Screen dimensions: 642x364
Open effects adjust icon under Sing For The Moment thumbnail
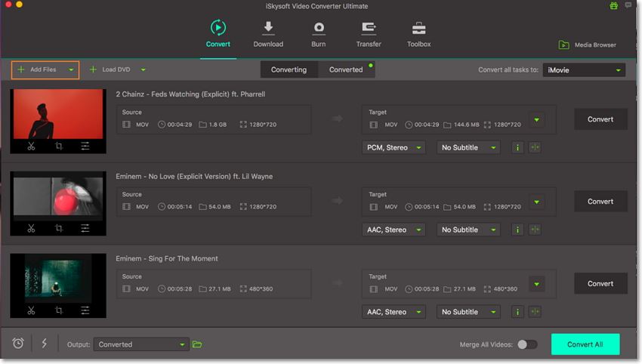tap(85, 310)
